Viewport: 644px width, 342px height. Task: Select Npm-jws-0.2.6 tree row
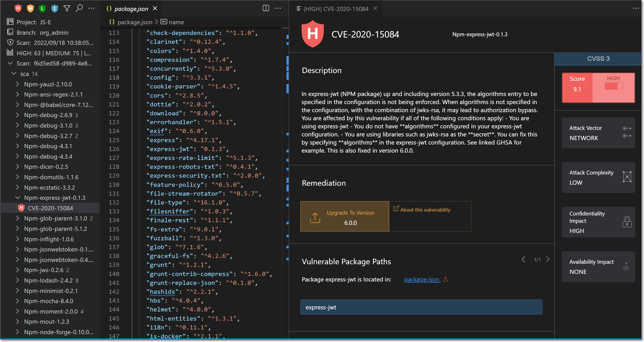pos(50,270)
